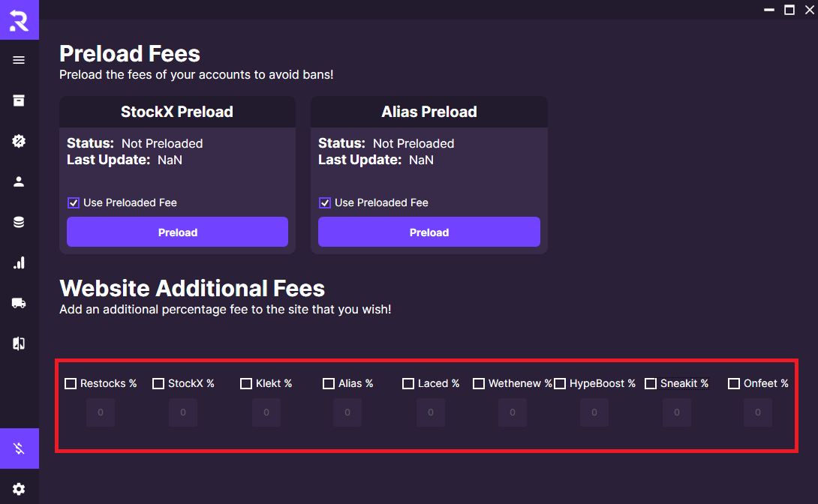Click the Alias Preload button
The width and height of the screenshot is (818, 504).
pos(429,232)
